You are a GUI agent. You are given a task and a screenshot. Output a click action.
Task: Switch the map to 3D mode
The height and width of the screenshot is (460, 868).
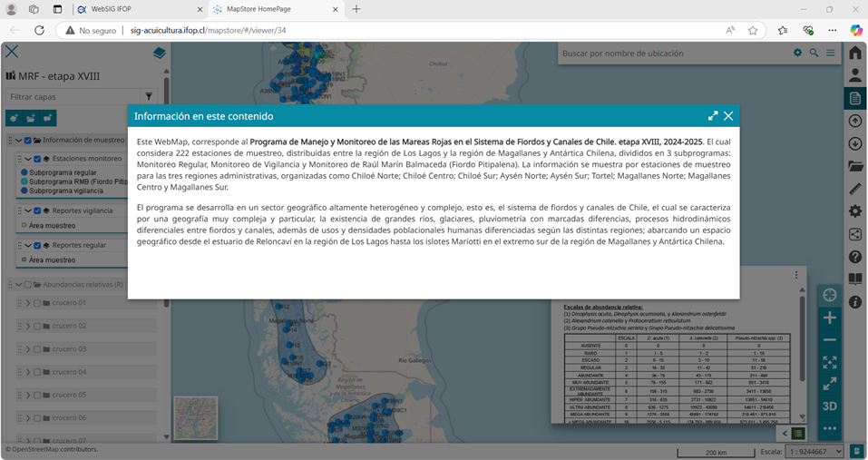pos(829,406)
